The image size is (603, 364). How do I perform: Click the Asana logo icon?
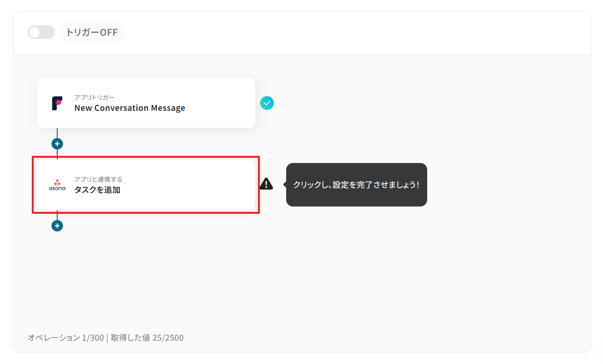tap(57, 185)
